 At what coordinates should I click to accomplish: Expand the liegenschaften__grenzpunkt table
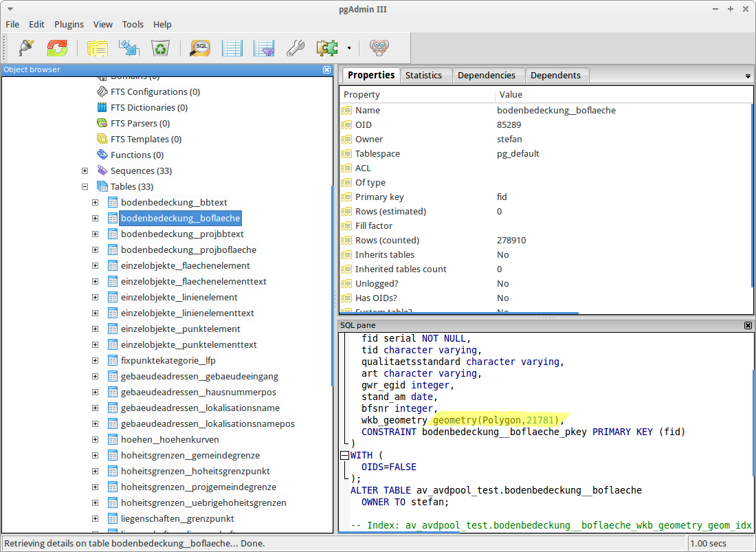[x=96, y=519]
